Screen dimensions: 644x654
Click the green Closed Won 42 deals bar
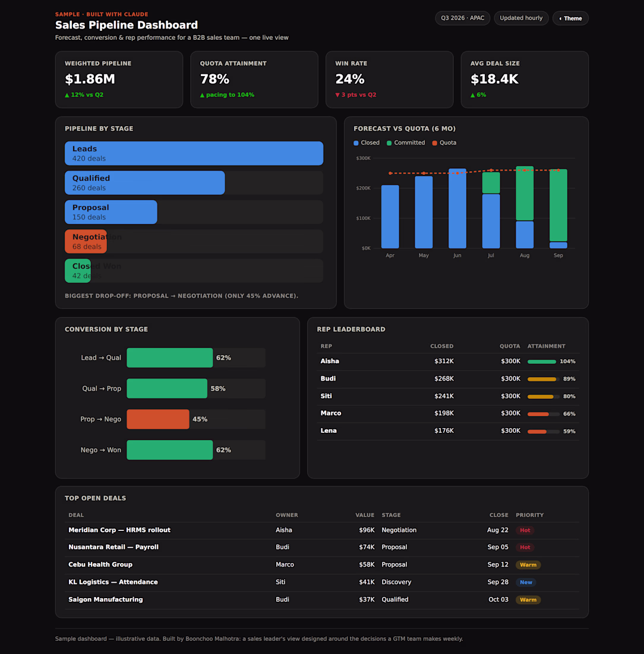point(78,271)
